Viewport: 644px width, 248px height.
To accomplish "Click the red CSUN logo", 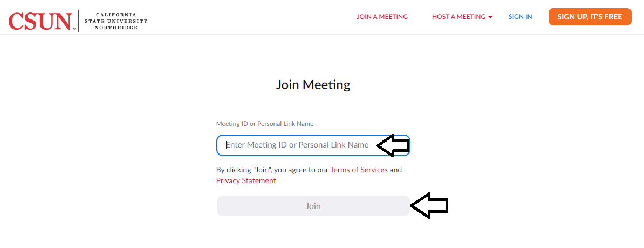I will coord(40,21).
